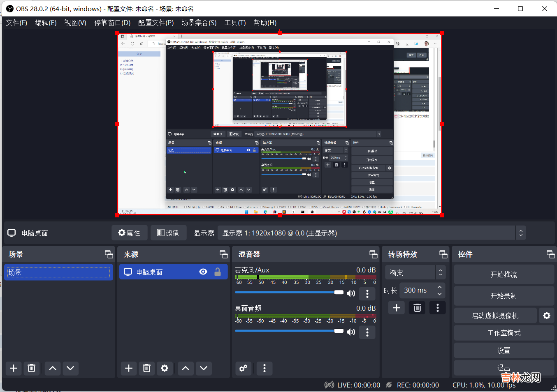557x392 pixels.
Task: Mute the 桌面音频 audio channel
Action: tap(351, 332)
